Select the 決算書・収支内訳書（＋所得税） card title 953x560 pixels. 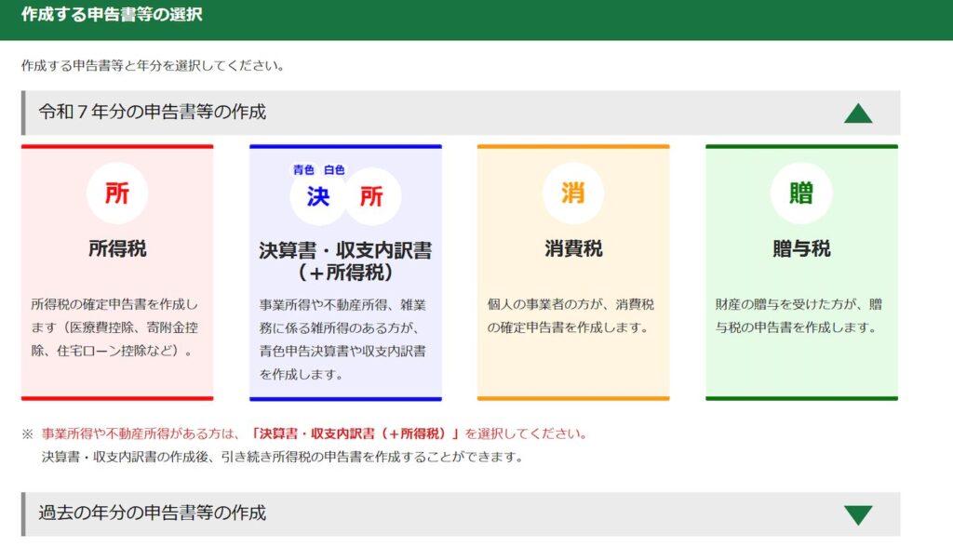345,261
